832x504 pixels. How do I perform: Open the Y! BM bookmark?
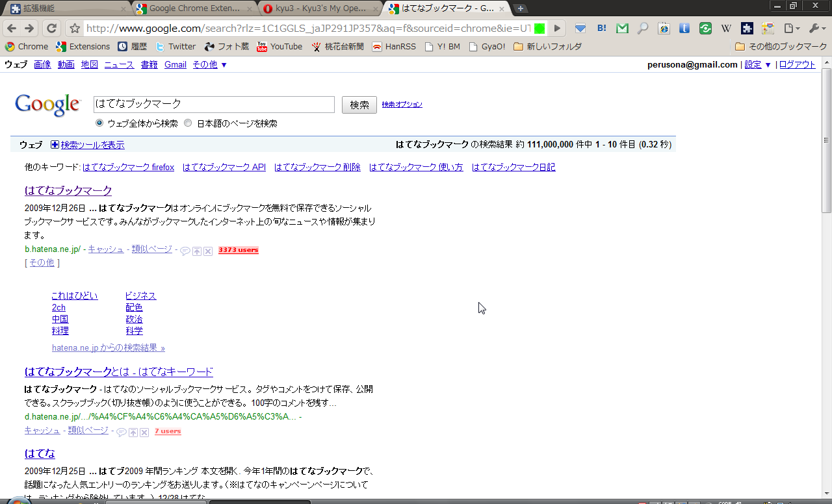tap(442, 47)
